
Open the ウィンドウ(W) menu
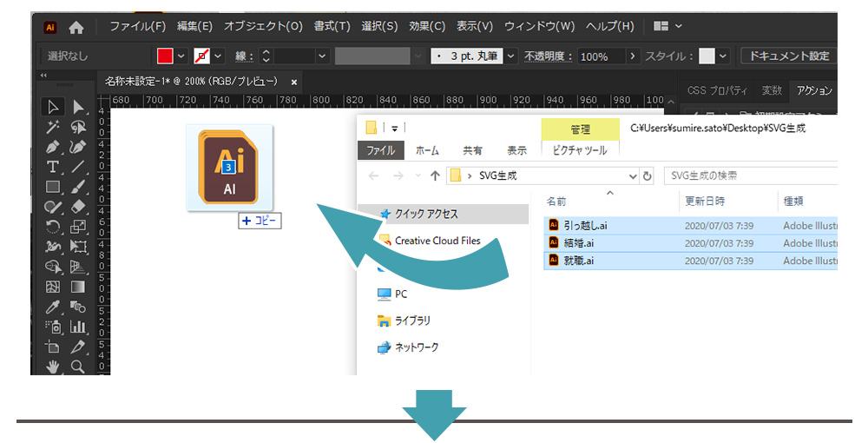(540, 26)
